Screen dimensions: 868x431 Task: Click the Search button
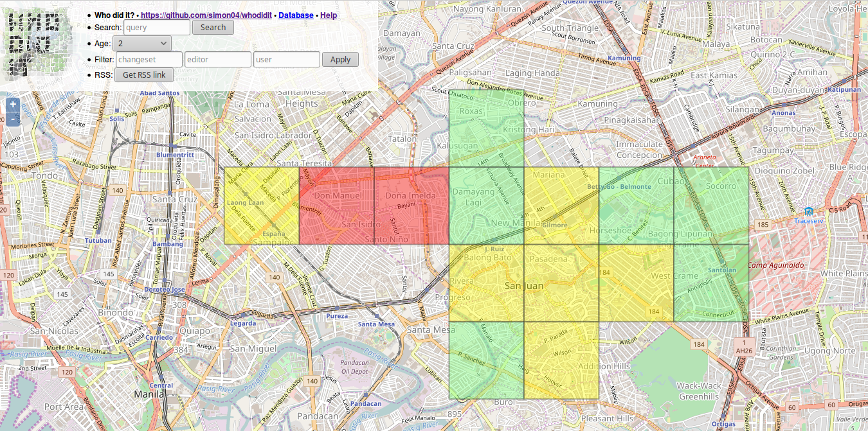click(213, 28)
